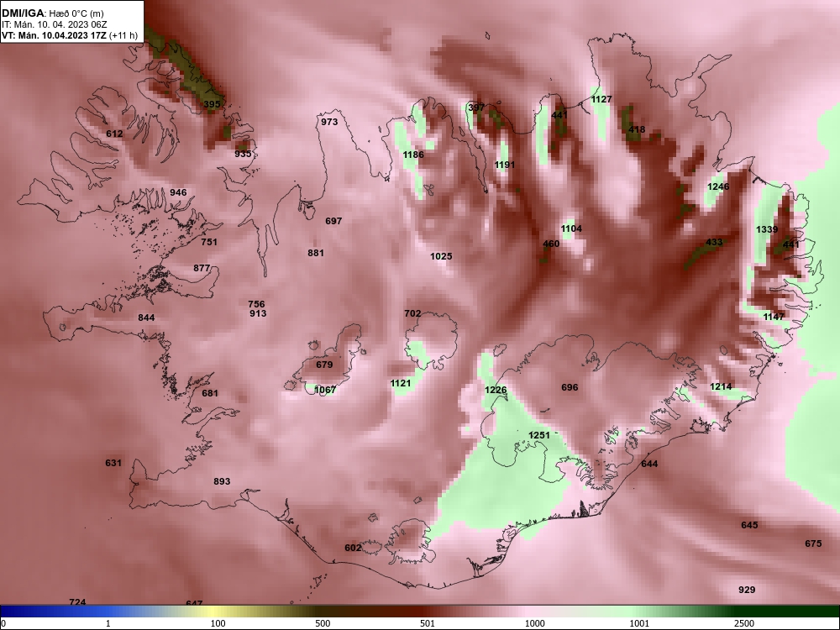The height and width of the screenshot is (630, 840).
Task: Click the DMI/IGA Hæð 0°C title text
Action: 52,13
